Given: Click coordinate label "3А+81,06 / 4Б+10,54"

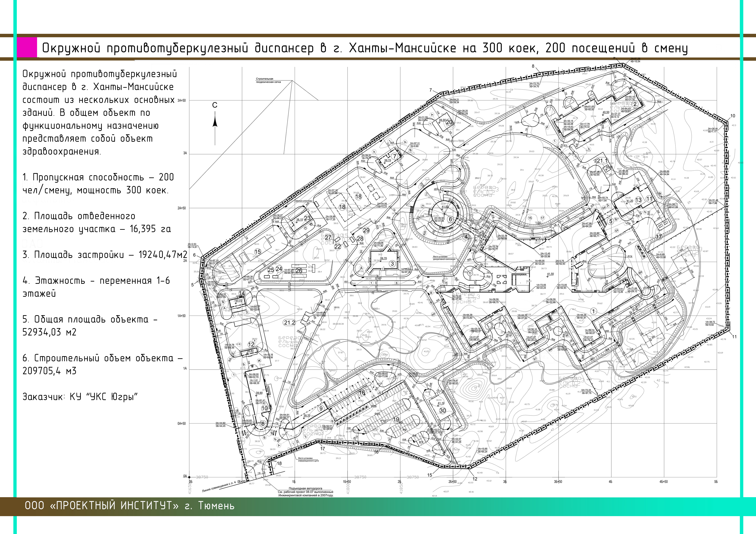Looking at the screenshot, I should [x=635, y=60].
